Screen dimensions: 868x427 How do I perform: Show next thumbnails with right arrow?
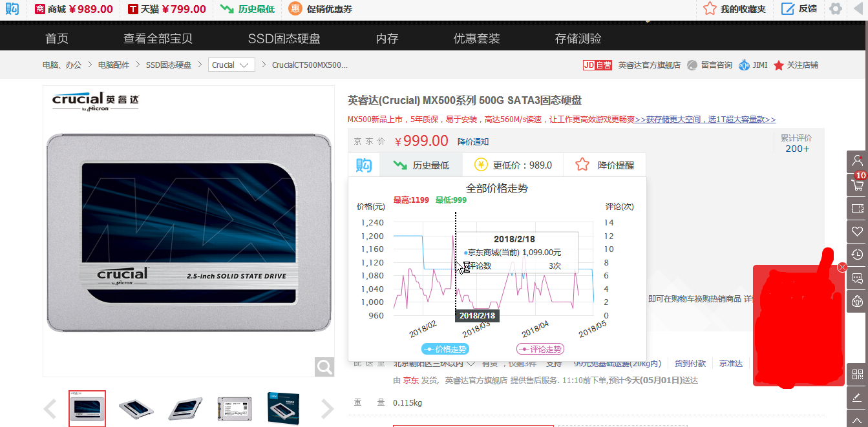click(327, 409)
